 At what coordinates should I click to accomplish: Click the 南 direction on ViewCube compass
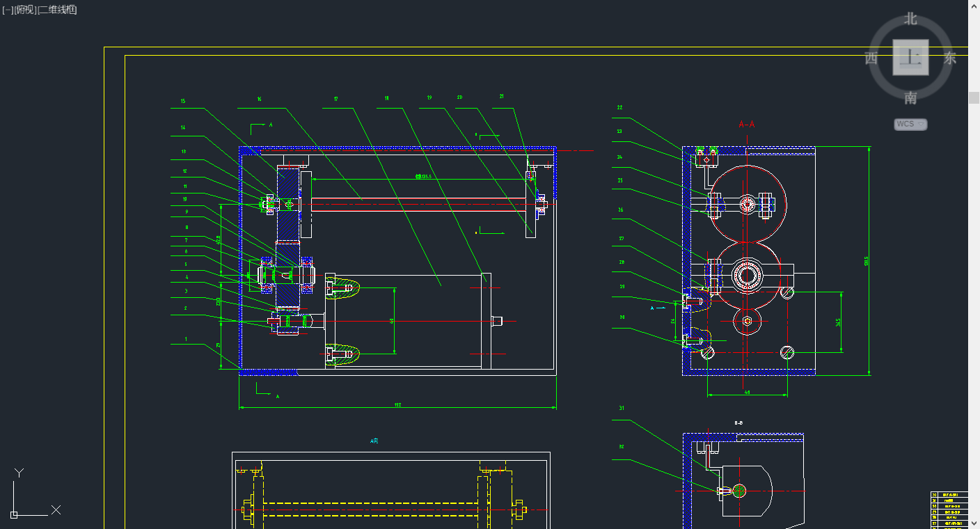click(910, 98)
